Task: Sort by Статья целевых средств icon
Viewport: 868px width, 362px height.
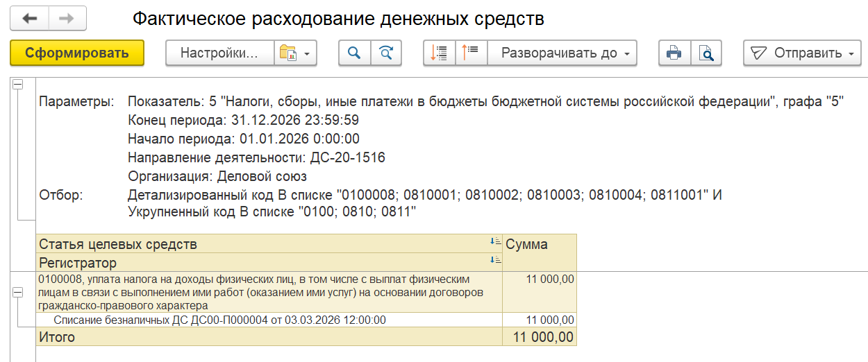Action: tap(495, 242)
